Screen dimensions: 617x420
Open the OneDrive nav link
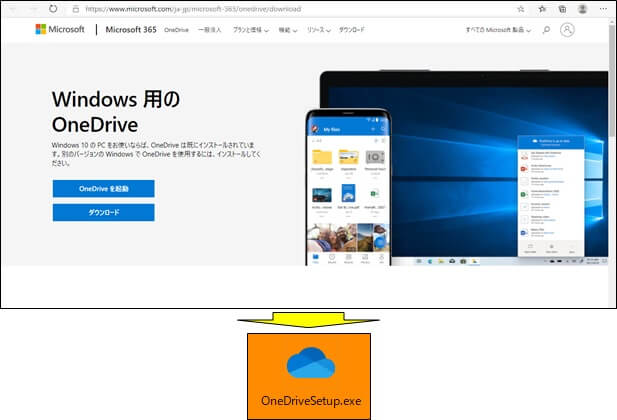pos(176,30)
